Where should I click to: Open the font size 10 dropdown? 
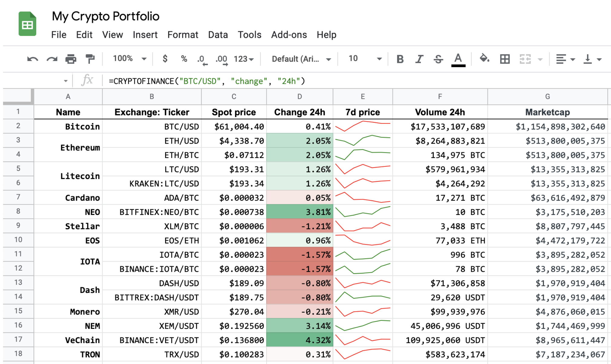[x=365, y=59]
